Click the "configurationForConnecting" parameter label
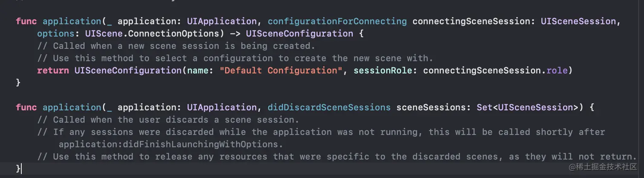 click(x=337, y=21)
